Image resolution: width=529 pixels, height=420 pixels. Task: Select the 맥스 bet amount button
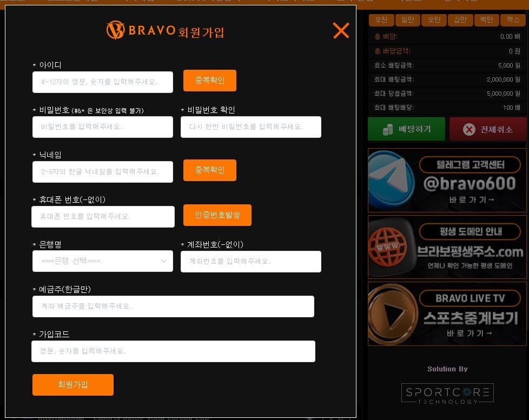pyautogui.click(x=513, y=20)
